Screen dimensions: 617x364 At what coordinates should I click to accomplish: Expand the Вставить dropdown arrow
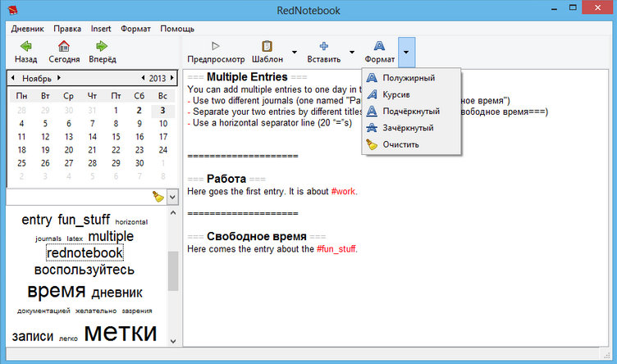pyautogui.click(x=352, y=52)
